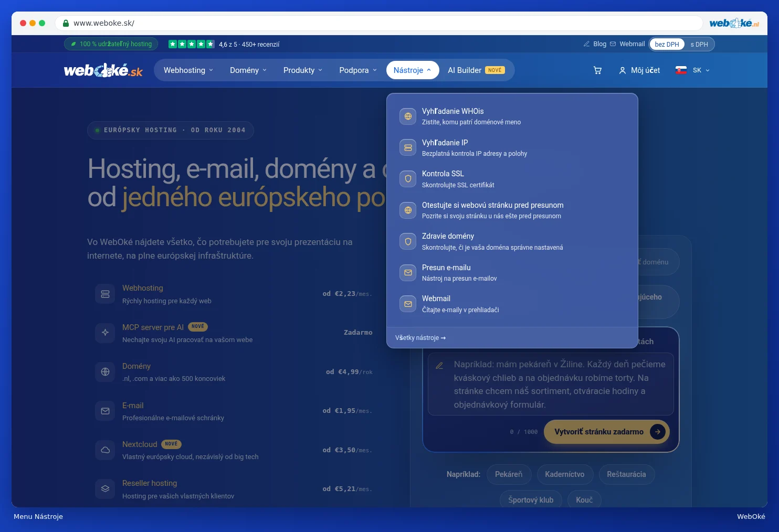Click the envelope icon beside the Webmail tool
Image resolution: width=779 pixels, height=532 pixels.
pyautogui.click(x=408, y=304)
